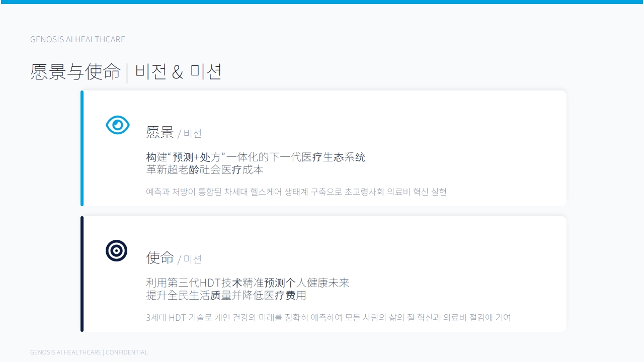This screenshot has height=362, width=644.
Task: Click the slide title 愿景与使命
Action: 75,72
